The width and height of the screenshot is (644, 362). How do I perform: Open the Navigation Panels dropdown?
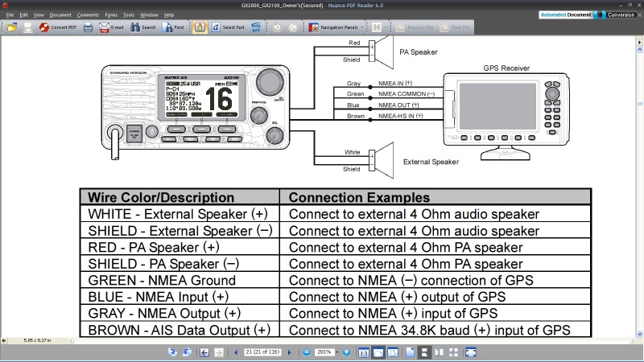336,27
